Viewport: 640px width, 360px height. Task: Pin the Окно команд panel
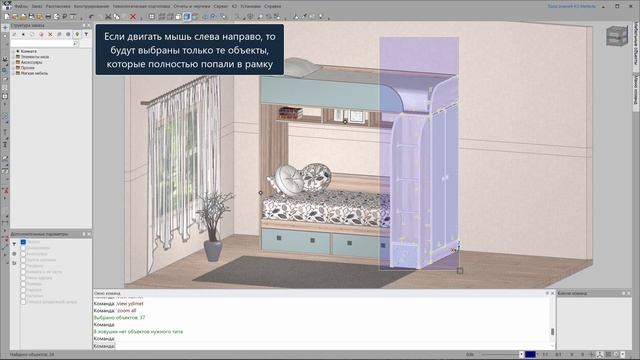click(x=547, y=293)
